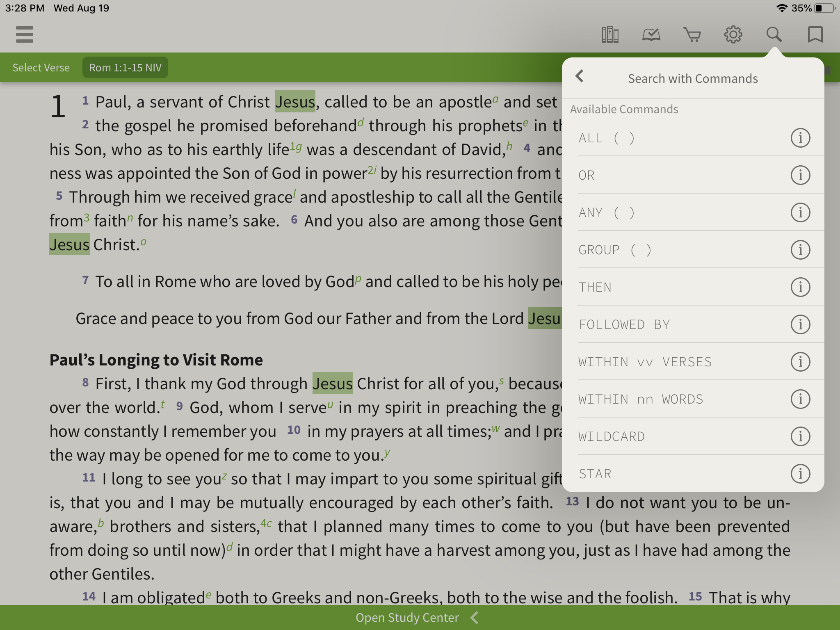840x630 pixels.
Task: Show info for the THEN command
Action: coord(800,287)
